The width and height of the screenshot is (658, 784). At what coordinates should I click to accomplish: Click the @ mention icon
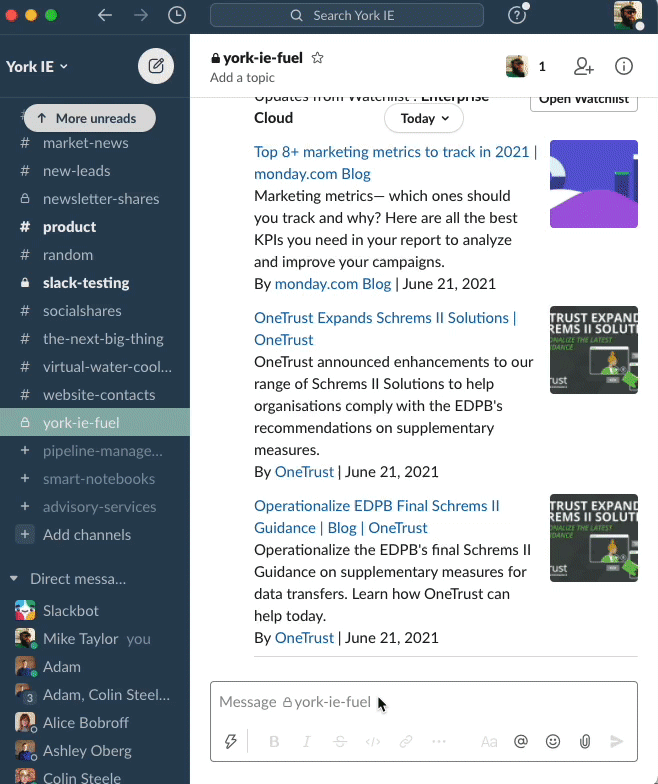click(x=520, y=741)
